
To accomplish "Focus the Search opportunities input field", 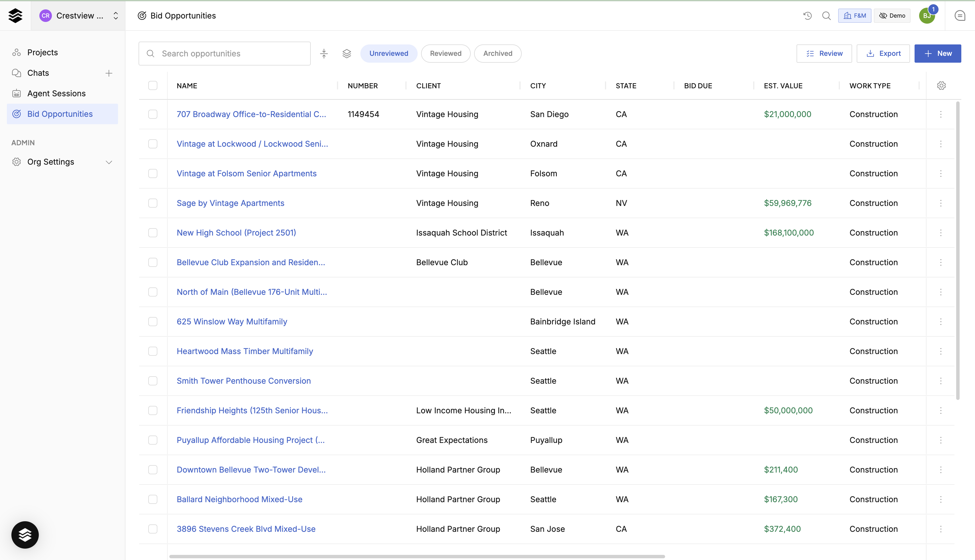I will [224, 54].
